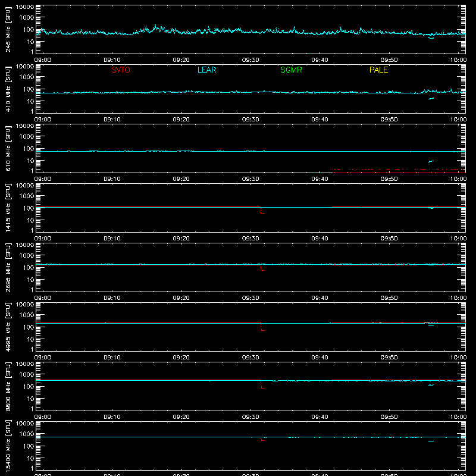This screenshot has height=476, width=476.
Task: Click the red dip near 09:32 in 4995 MHz plot
Action: coord(262,327)
